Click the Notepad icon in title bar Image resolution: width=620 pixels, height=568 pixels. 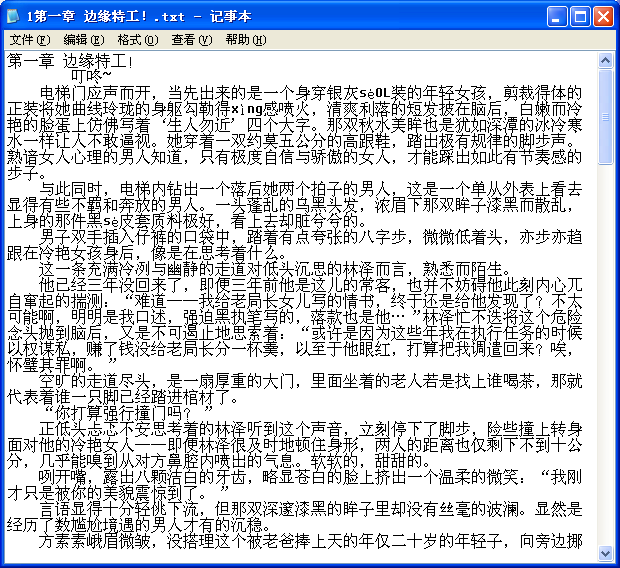pyautogui.click(x=15, y=16)
